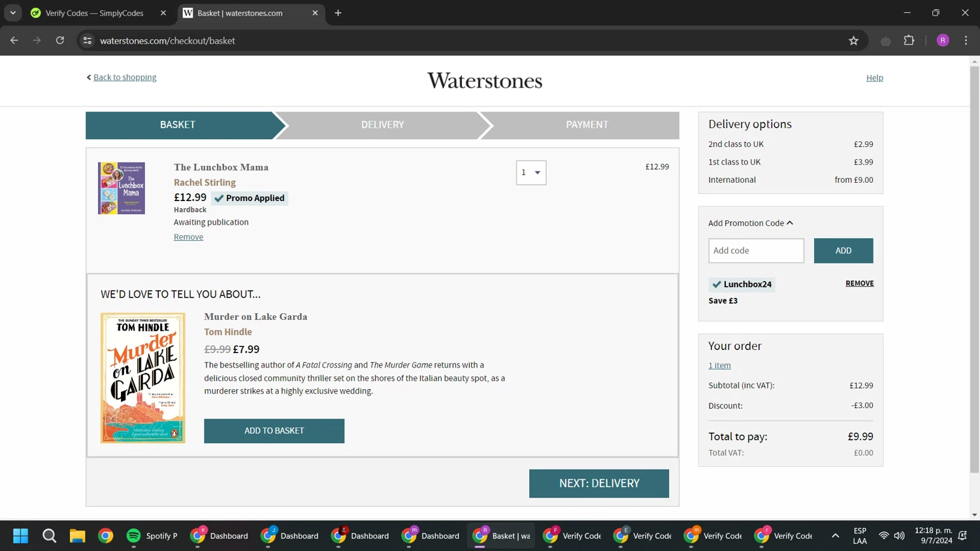Open the tab search dropdown arrow
980x551 pixels.
(13, 13)
